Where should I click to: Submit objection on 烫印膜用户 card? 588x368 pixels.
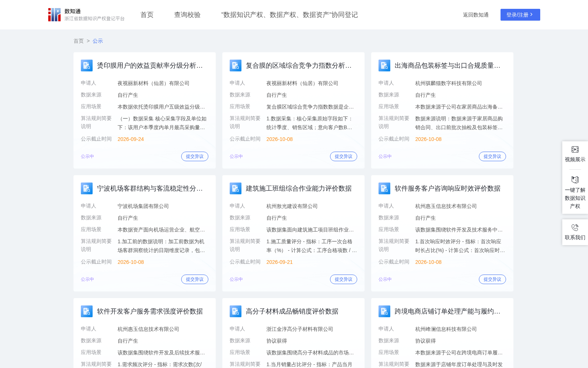coord(195,156)
